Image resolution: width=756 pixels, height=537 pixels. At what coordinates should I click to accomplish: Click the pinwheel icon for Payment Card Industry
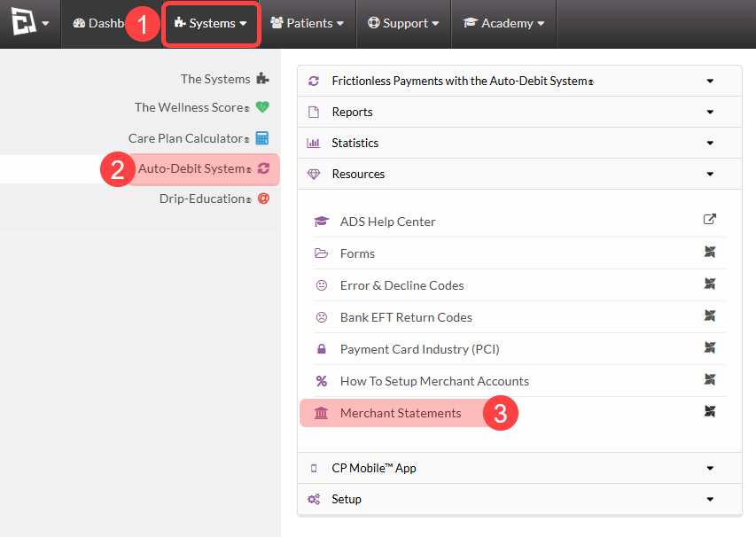tap(710, 347)
